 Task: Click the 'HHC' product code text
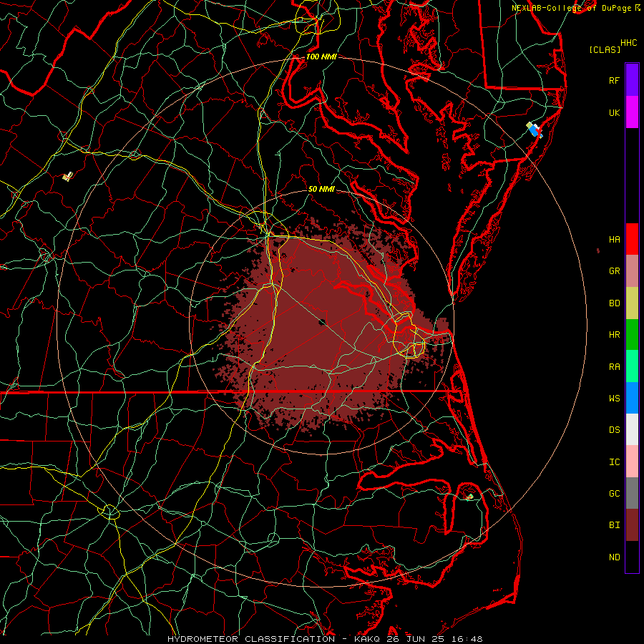(628, 43)
